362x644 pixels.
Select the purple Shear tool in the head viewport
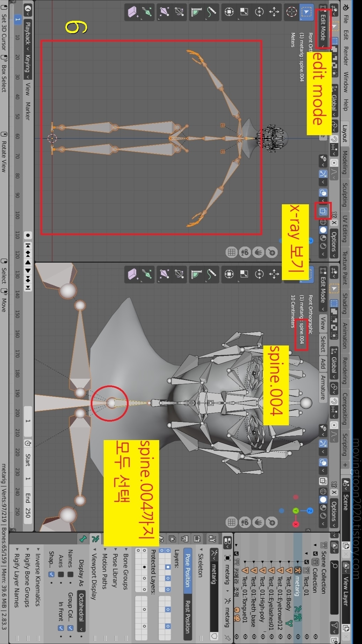(133, 274)
